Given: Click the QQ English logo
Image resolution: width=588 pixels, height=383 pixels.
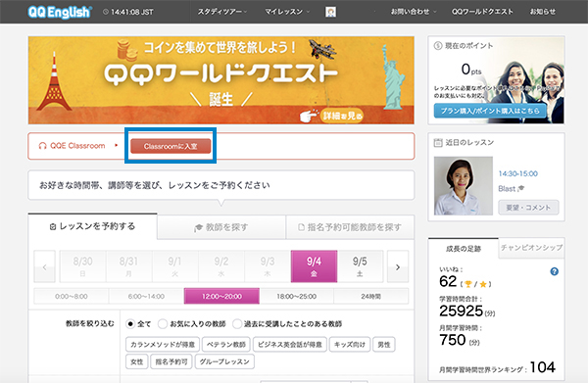Looking at the screenshot, I should [x=60, y=12].
